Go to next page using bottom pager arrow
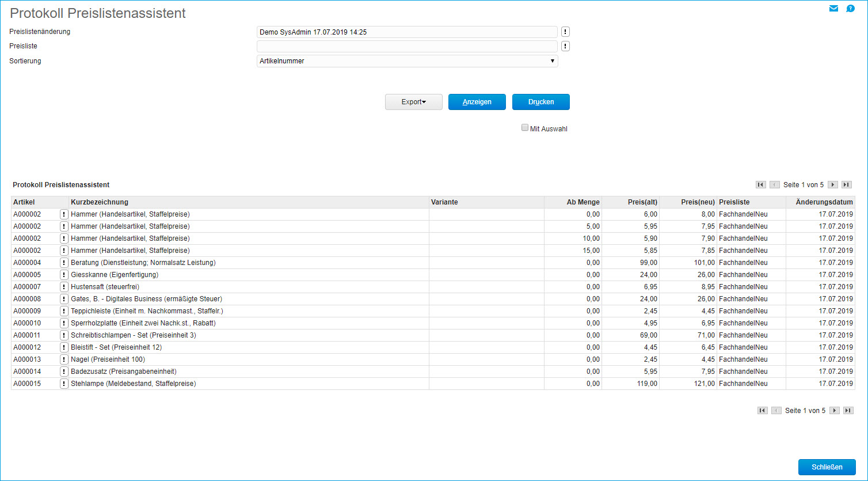868x481 pixels. click(834, 411)
